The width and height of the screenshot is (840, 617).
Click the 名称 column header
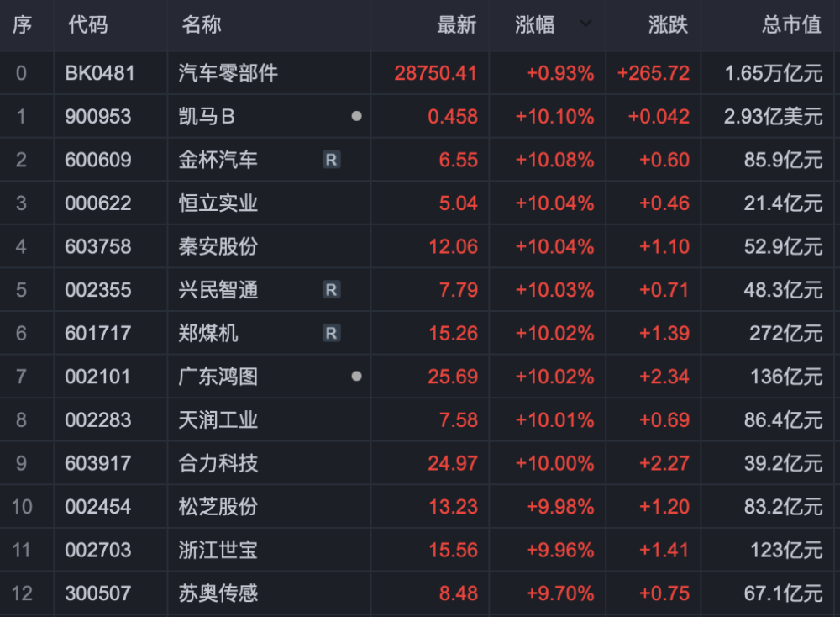(x=202, y=25)
